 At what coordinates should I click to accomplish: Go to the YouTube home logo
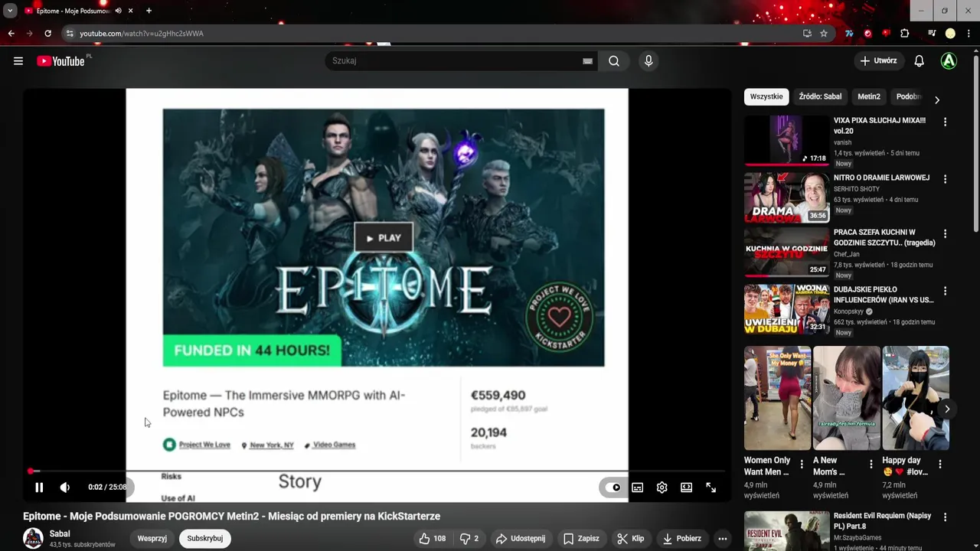coord(60,61)
